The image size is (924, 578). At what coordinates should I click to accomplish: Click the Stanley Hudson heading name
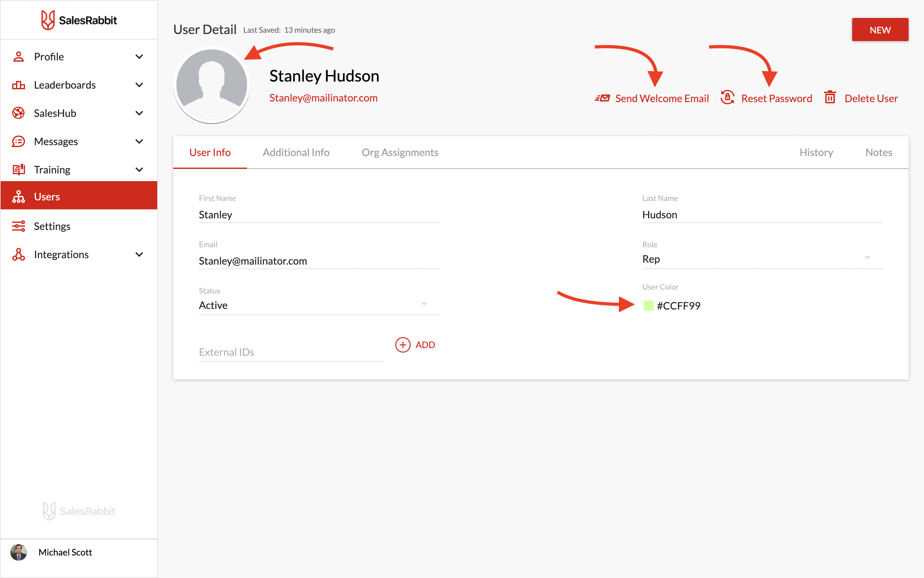pos(324,76)
